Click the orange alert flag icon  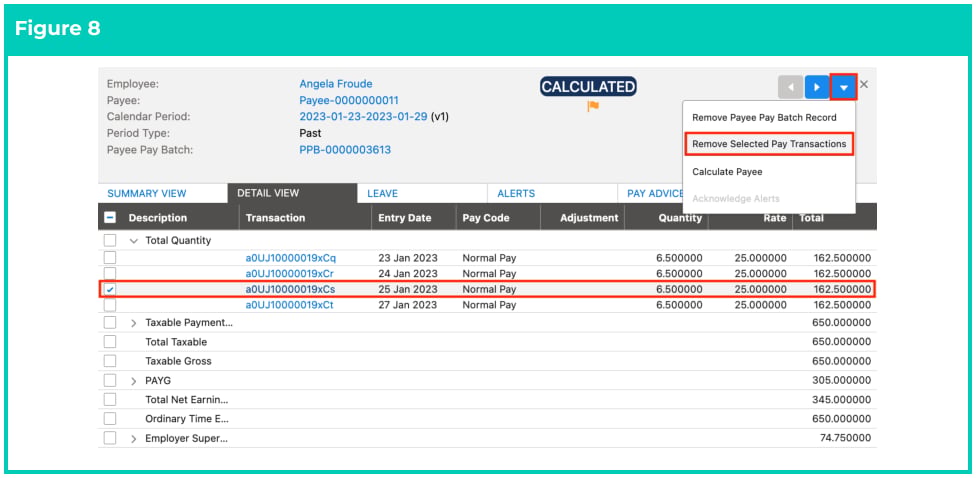tap(593, 106)
